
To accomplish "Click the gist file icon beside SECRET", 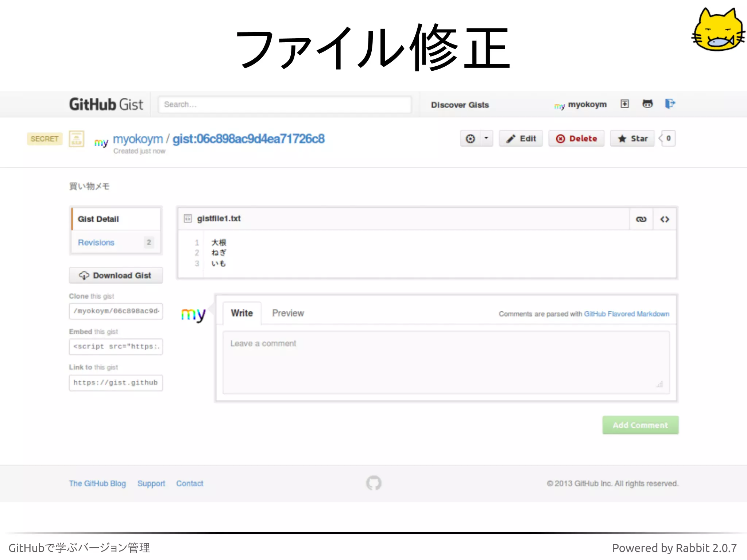I will (x=77, y=139).
